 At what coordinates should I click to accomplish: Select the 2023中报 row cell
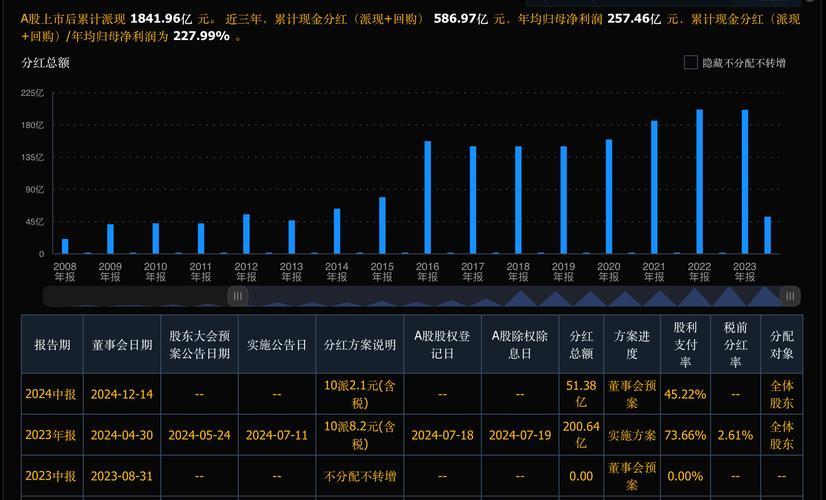point(51,476)
